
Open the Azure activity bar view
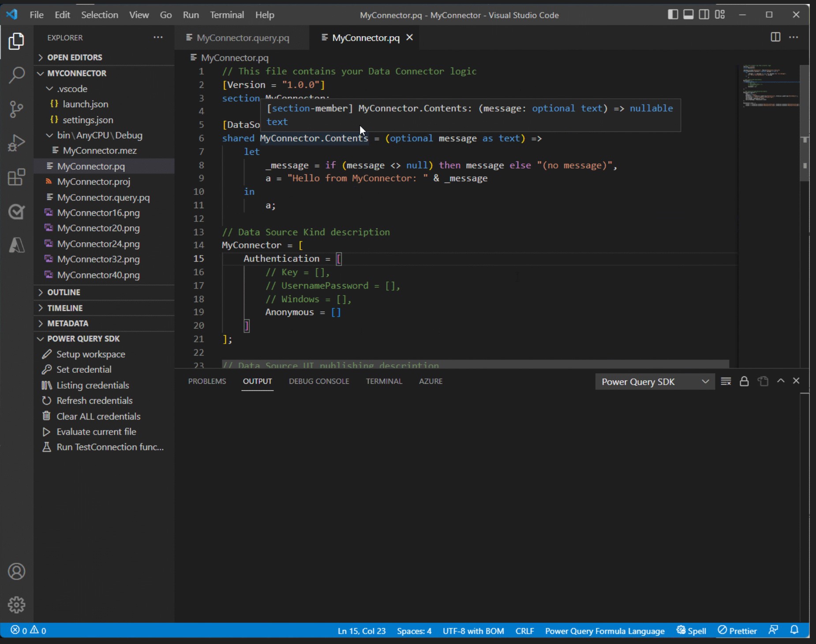click(x=16, y=245)
